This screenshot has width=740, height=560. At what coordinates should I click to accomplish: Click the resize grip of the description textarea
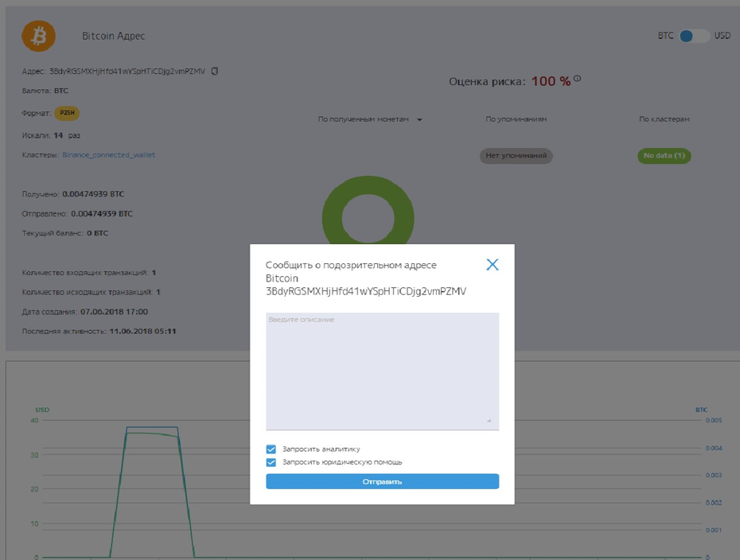[489, 420]
